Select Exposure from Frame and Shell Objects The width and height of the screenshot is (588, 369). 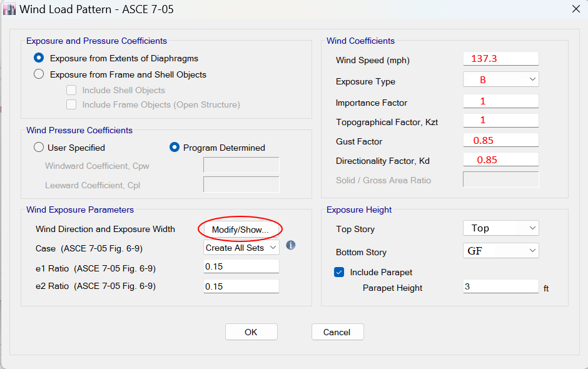coord(39,74)
